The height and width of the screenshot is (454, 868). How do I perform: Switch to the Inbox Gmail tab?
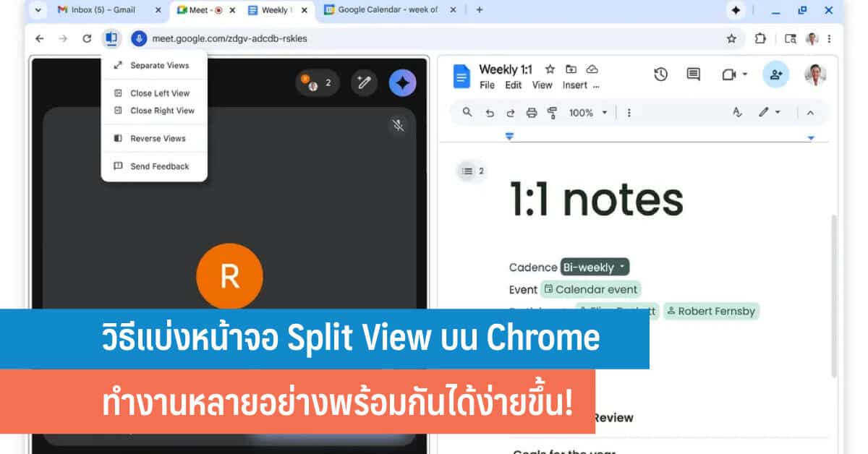pos(105,10)
